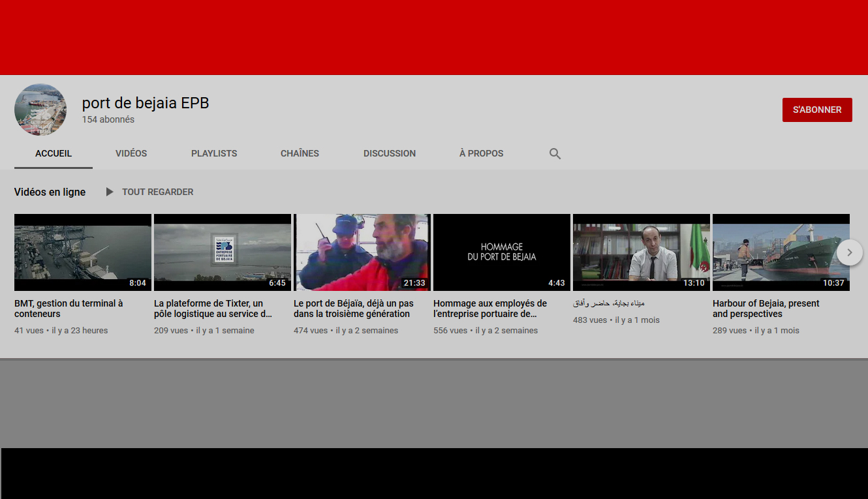This screenshot has width=868, height=499.
Task: Open the channel search magnifier icon
Action: click(555, 154)
